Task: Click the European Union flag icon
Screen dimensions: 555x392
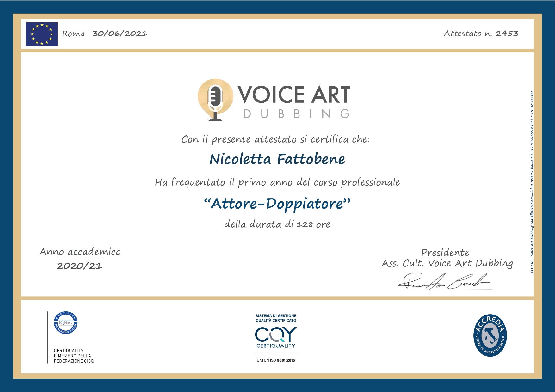Action: 41,34
